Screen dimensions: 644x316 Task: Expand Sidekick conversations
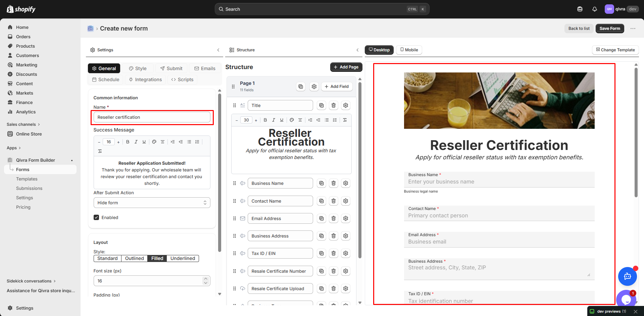click(x=31, y=281)
